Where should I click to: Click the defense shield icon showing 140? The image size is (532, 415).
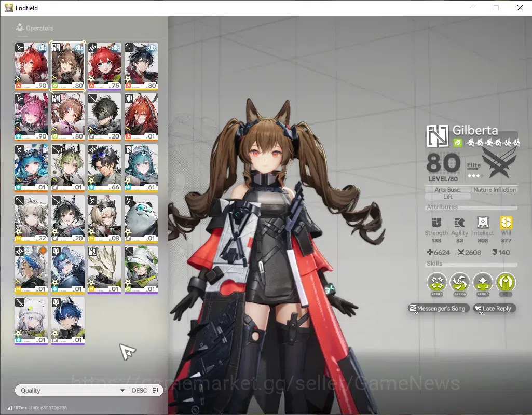(494, 252)
